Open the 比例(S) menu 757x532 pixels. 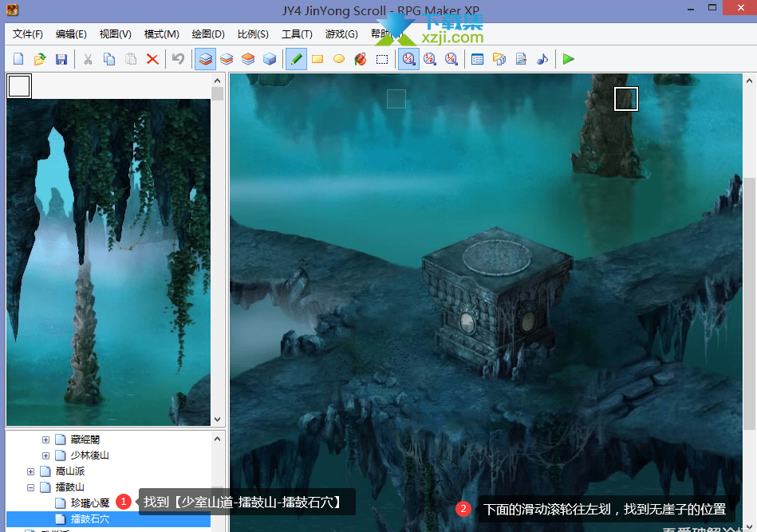pos(253,33)
